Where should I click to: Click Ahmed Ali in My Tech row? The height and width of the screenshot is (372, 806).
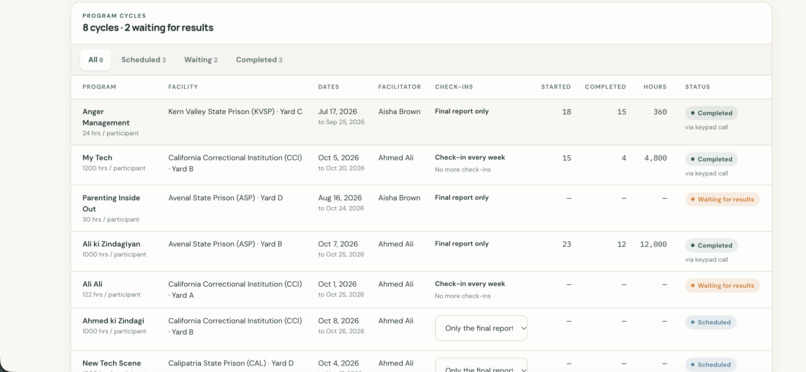[x=396, y=158]
